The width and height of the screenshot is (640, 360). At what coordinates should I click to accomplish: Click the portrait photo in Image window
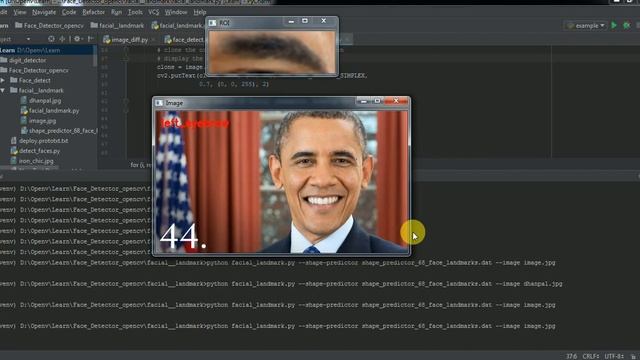pos(281,182)
